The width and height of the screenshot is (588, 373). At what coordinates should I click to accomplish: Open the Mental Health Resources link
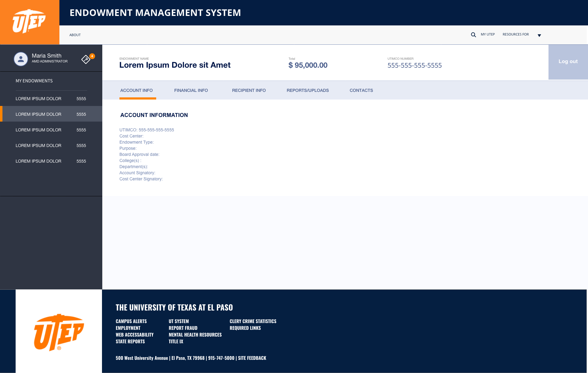point(195,335)
